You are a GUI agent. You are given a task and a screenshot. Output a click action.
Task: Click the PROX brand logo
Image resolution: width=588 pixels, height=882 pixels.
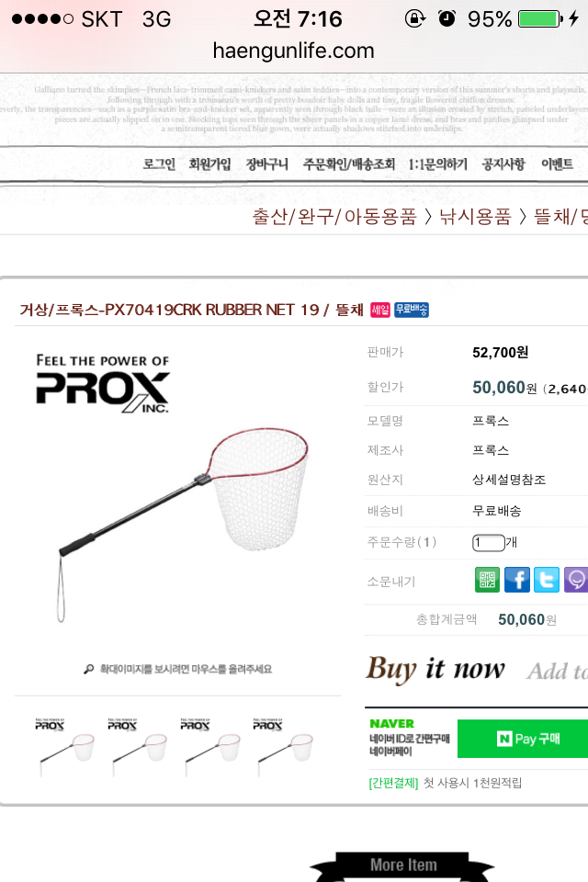[x=102, y=383]
